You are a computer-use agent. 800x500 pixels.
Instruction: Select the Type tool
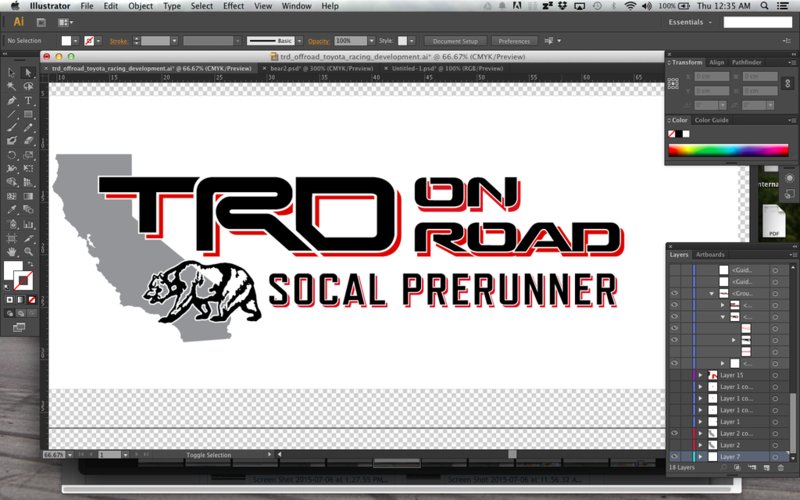[28, 101]
